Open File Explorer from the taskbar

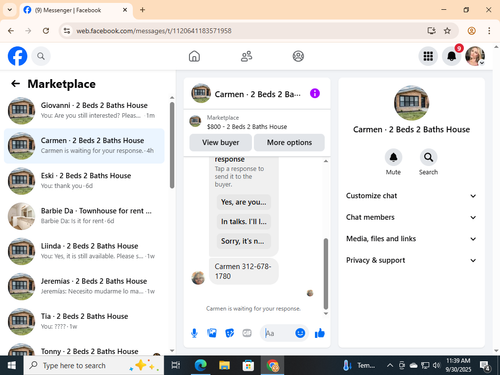pos(224,365)
